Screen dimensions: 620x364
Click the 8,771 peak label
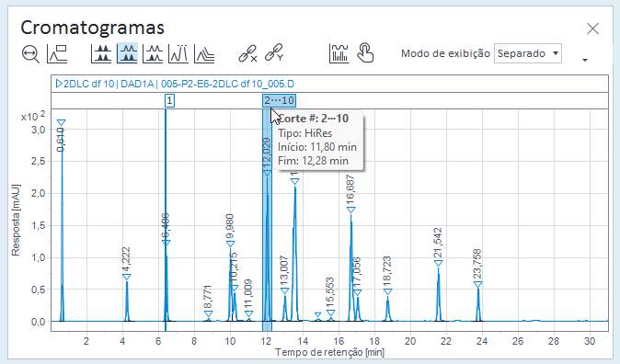click(208, 297)
